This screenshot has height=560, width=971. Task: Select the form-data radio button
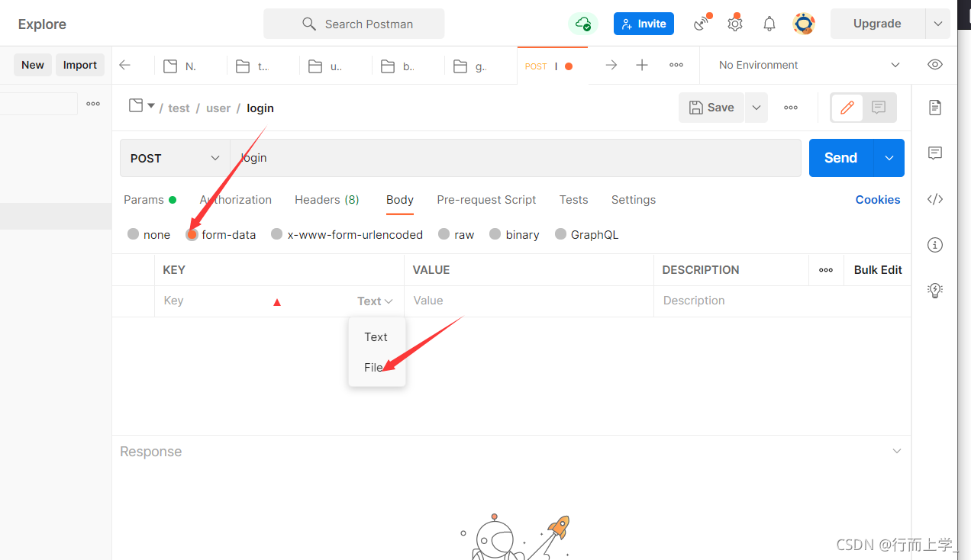[192, 234]
